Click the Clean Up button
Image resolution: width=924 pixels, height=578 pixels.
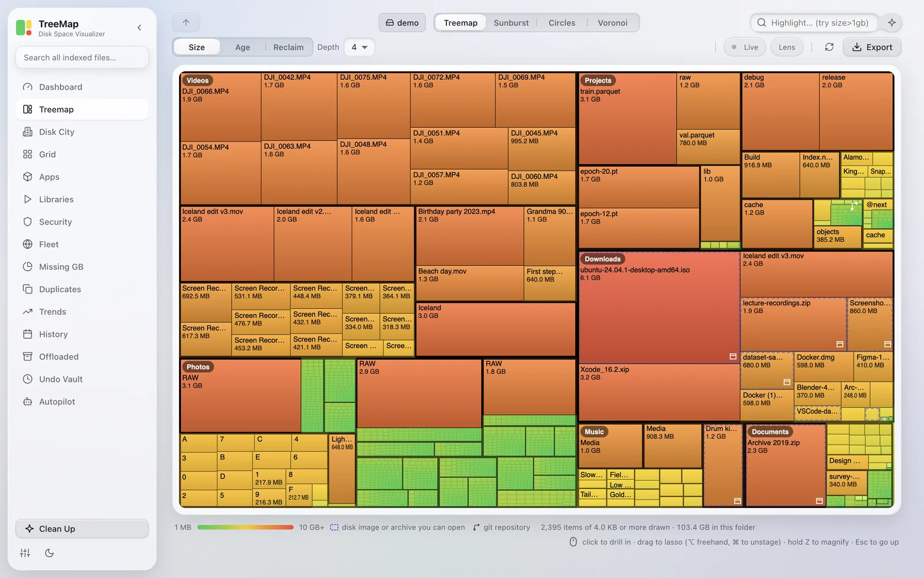point(82,529)
